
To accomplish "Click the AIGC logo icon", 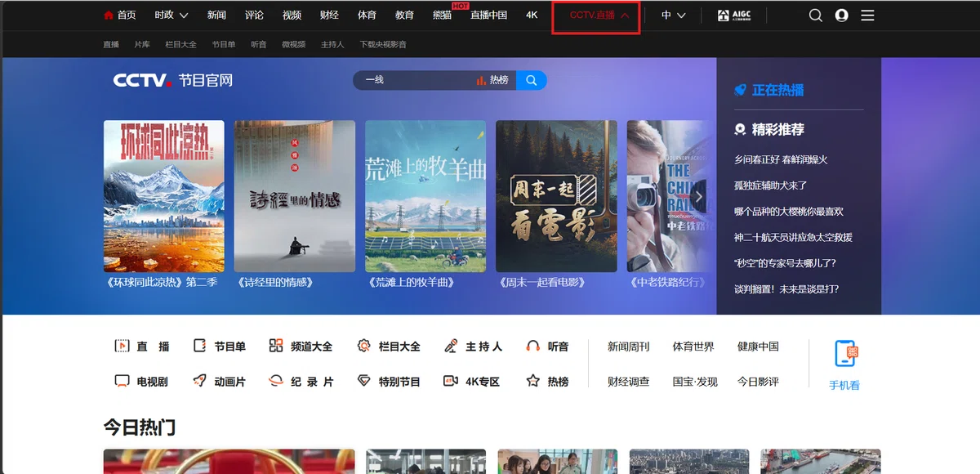I will (x=734, y=16).
